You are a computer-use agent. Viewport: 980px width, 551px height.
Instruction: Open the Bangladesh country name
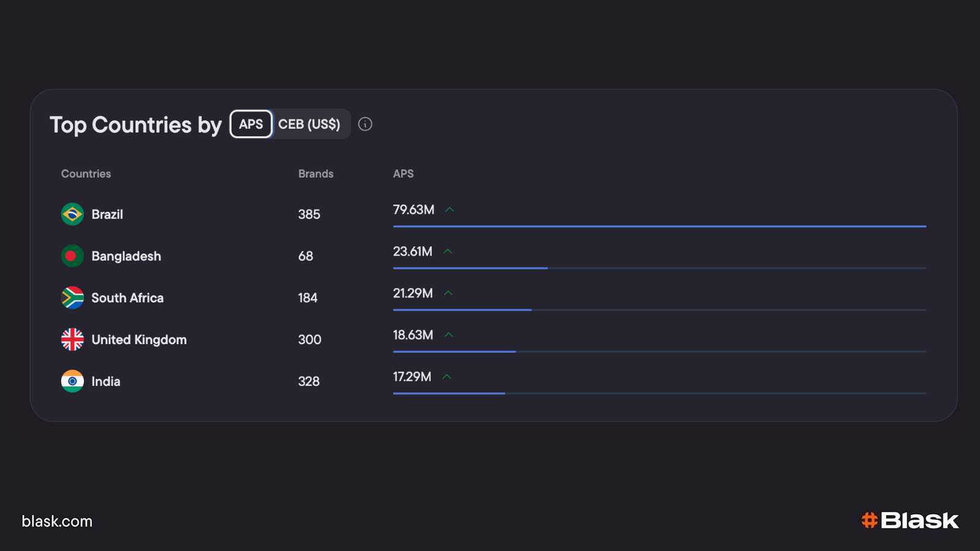[x=126, y=256]
